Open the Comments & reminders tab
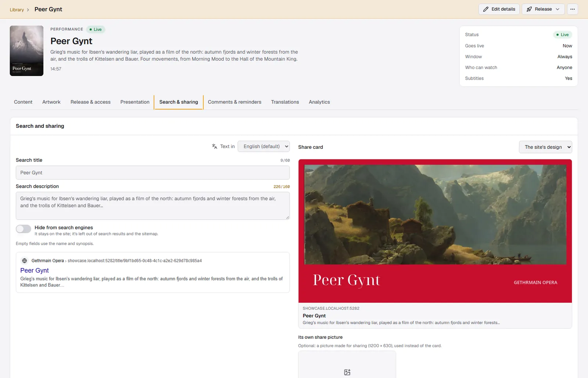This screenshot has height=378, width=588. pyautogui.click(x=234, y=102)
